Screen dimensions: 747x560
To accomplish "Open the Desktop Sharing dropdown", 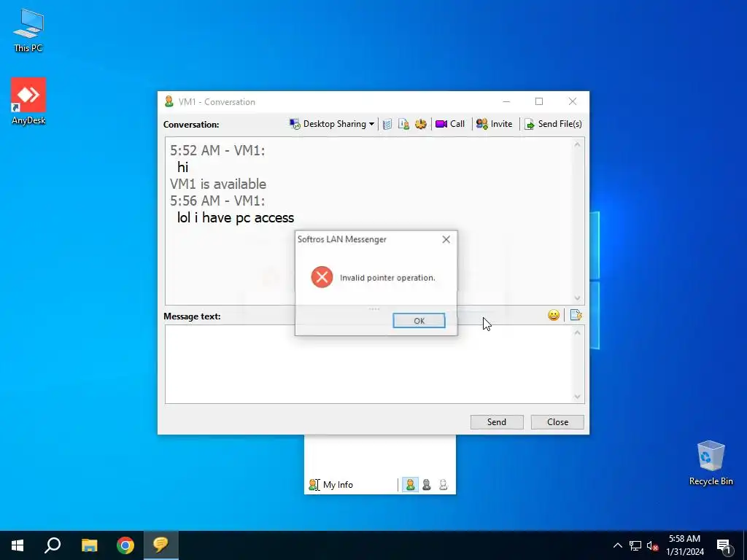I will (332, 124).
